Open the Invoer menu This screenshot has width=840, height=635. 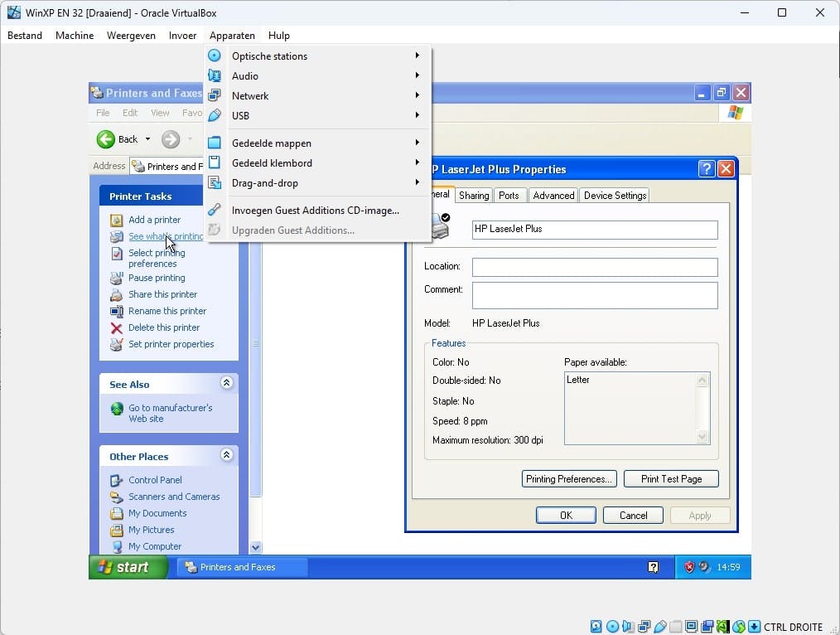click(182, 36)
